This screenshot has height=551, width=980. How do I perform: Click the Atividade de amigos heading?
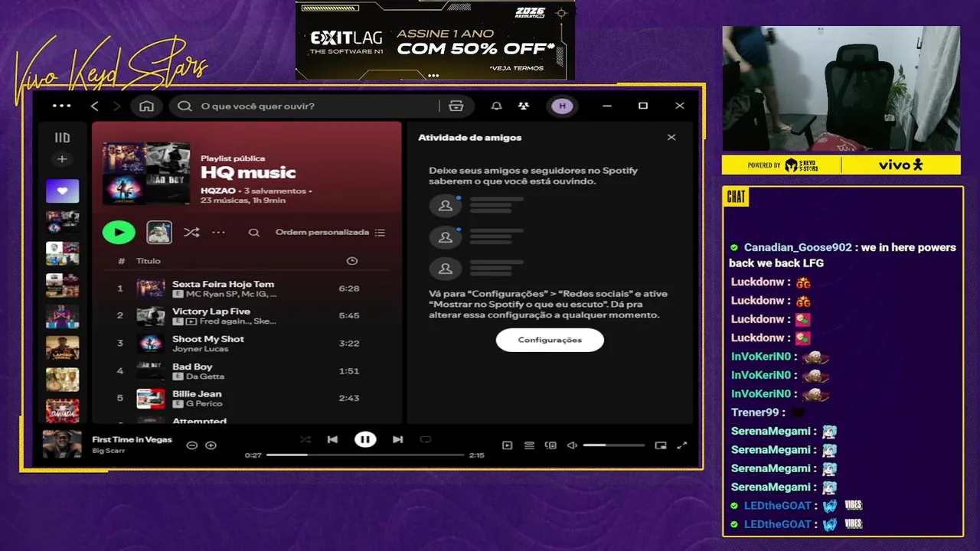[x=469, y=138]
